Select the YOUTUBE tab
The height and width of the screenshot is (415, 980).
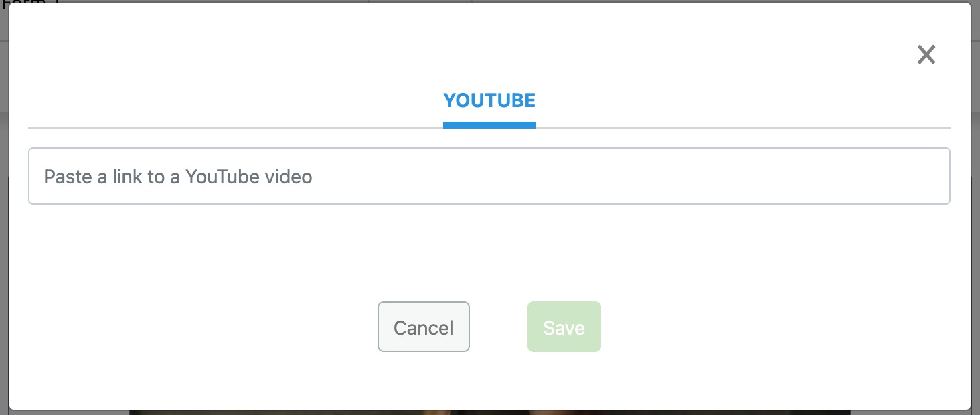[489, 101]
